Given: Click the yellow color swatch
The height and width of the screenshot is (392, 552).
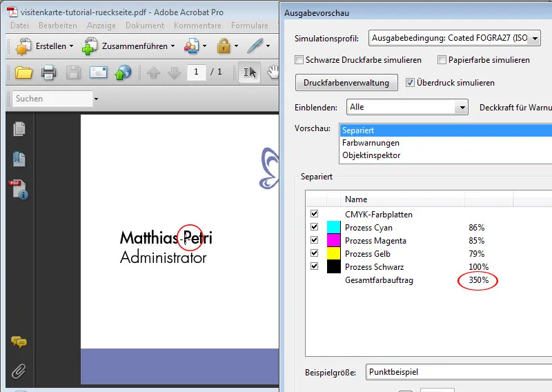Looking at the screenshot, I should (x=334, y=253).
